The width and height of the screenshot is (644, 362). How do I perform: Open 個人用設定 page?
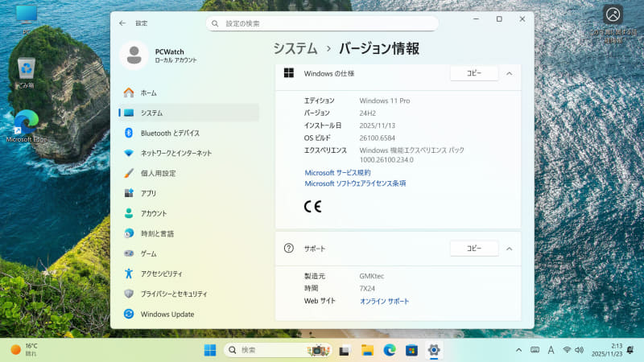(189, 173)
